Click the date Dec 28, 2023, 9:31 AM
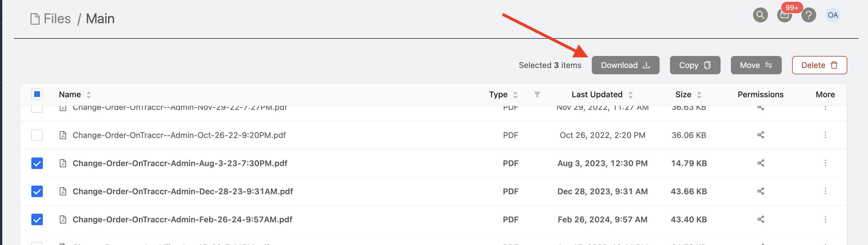868x245 pixels. pyautogui.click(x=602, y=191)
